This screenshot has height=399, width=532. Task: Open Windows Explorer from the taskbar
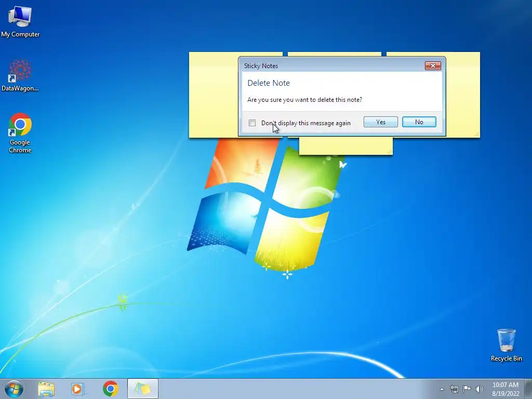click(46, 389)
